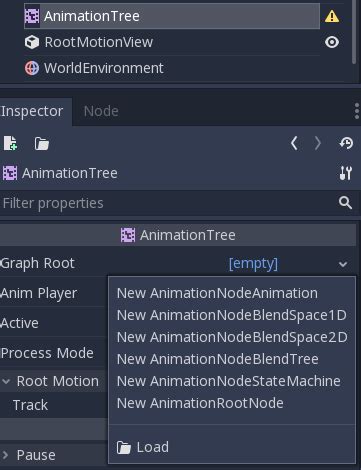This screenshot has height=470, width=361.
Task: Toggle RootMotionView visibility eye icon
Action: tap(332, 42)
